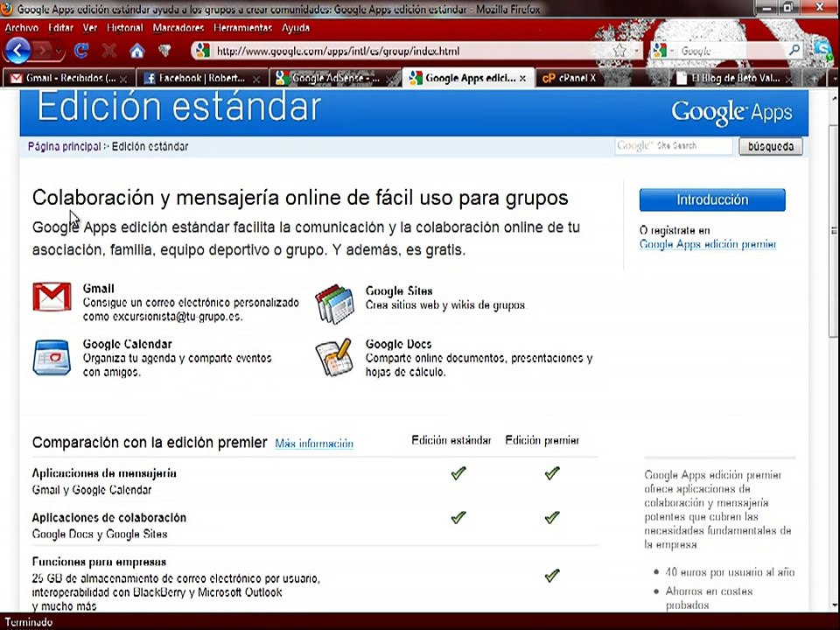
Task: Click the "Gmail" heading text
Action: pos(99,289)
